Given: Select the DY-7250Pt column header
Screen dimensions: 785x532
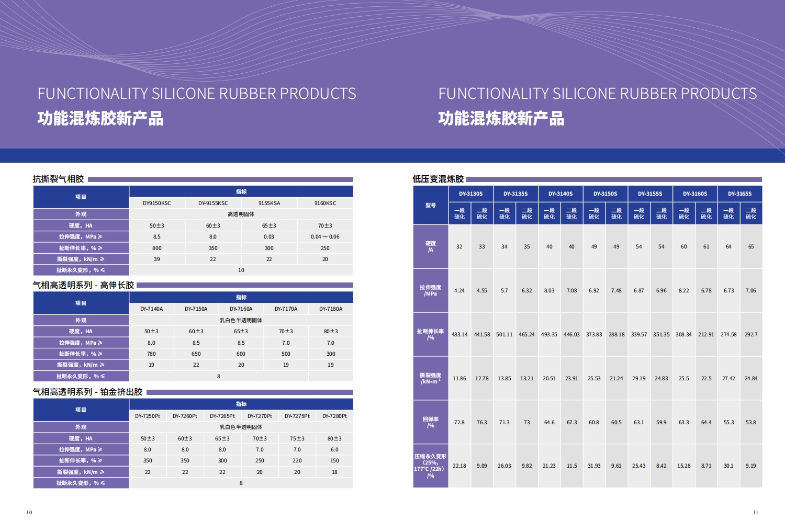Looking at the screenshot, I should (148, 416).
